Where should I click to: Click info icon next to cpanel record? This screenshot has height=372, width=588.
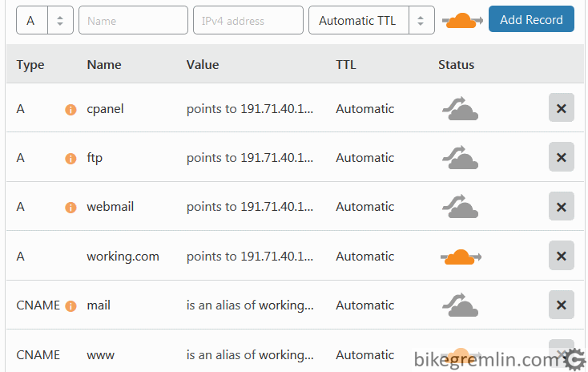coord(70,110)
